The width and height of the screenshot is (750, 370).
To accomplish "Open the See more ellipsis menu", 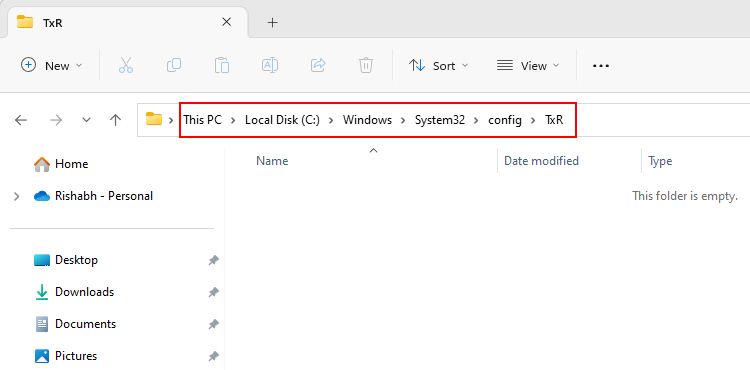I will (x=601, y=65).
